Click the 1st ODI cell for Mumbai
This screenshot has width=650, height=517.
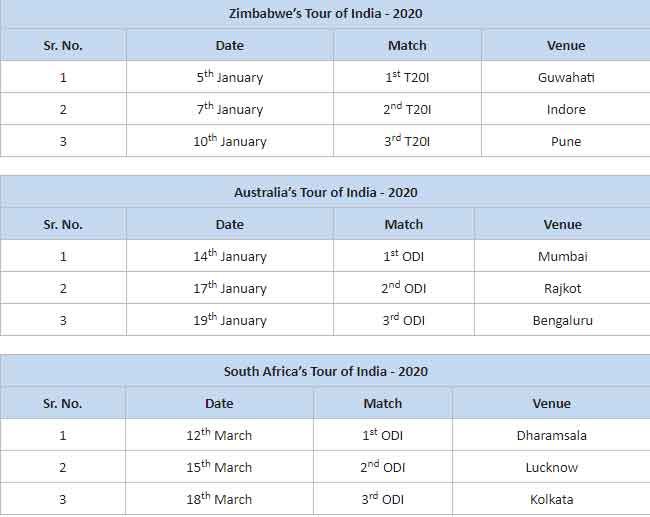point(404,256)
